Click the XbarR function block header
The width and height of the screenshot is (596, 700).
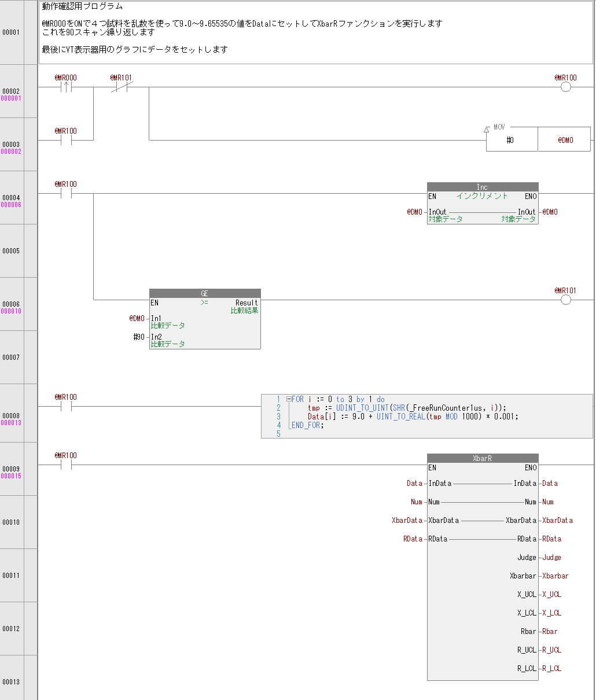(482, 458)
